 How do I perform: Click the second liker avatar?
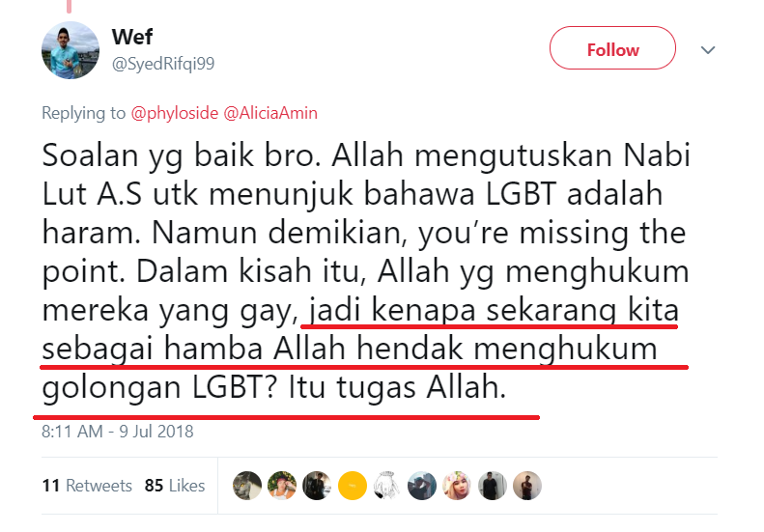pos(282,486)
